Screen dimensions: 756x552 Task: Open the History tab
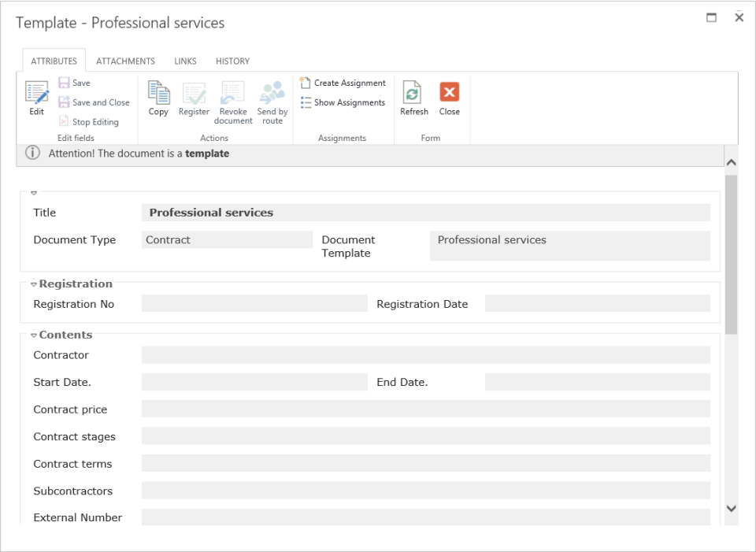pyautogui.click(x=232, y=61)
